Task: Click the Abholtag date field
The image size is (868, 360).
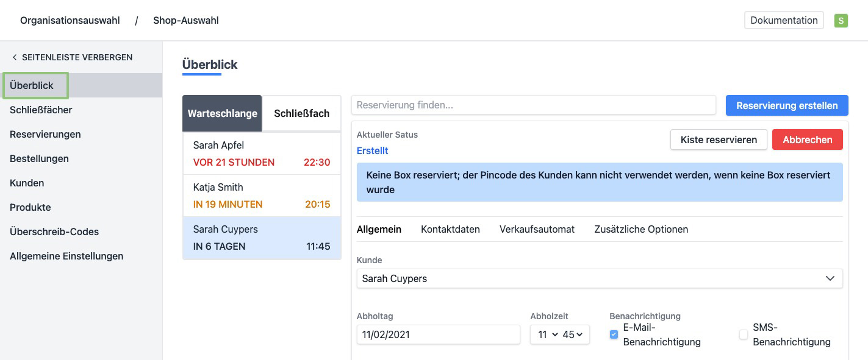Action: 438,334
